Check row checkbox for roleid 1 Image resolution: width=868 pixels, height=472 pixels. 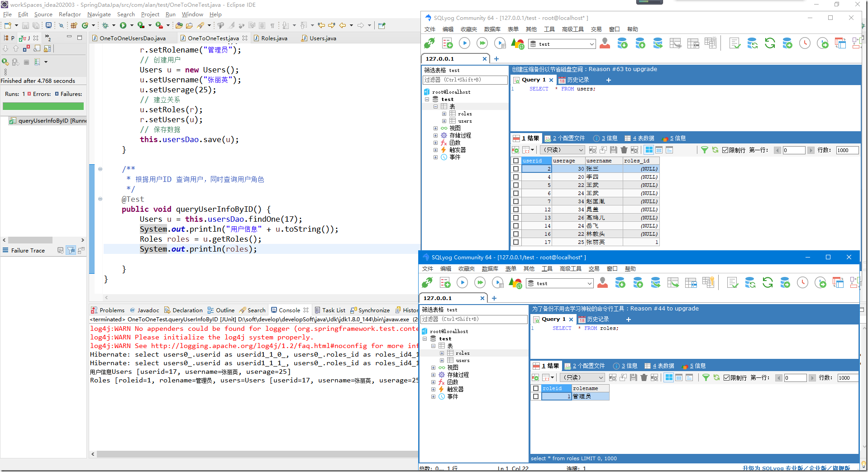tap(536, 396)
